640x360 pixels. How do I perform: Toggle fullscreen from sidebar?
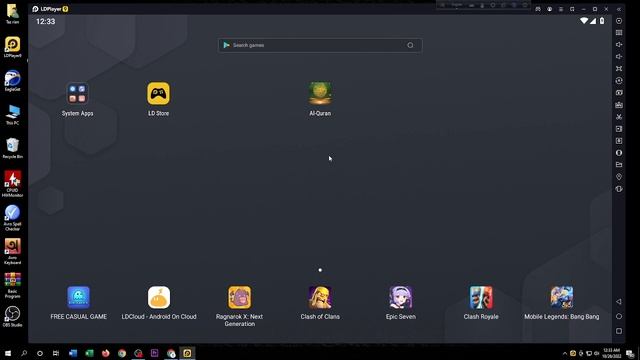[619, 69]
